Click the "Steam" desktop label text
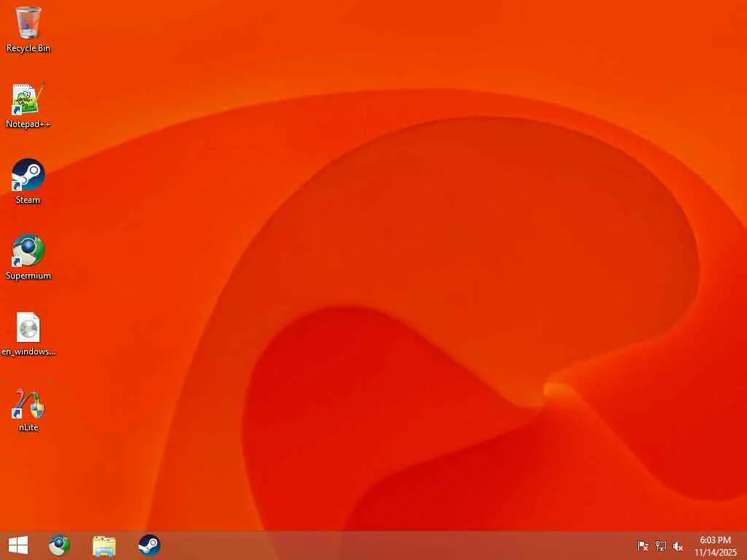747x560 pixels. tap(28, 200)
